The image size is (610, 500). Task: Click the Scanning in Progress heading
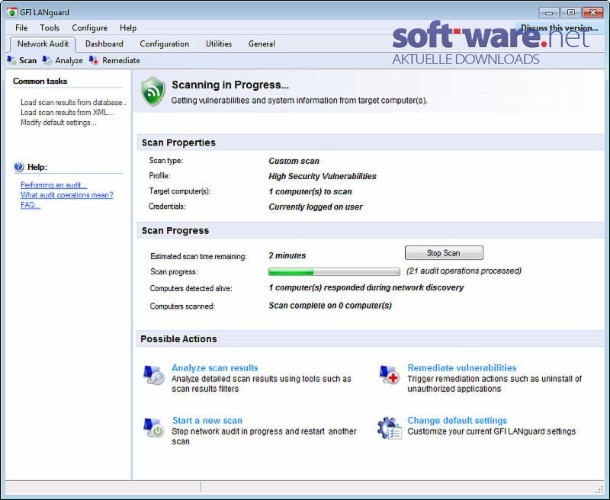pos(230,85)
